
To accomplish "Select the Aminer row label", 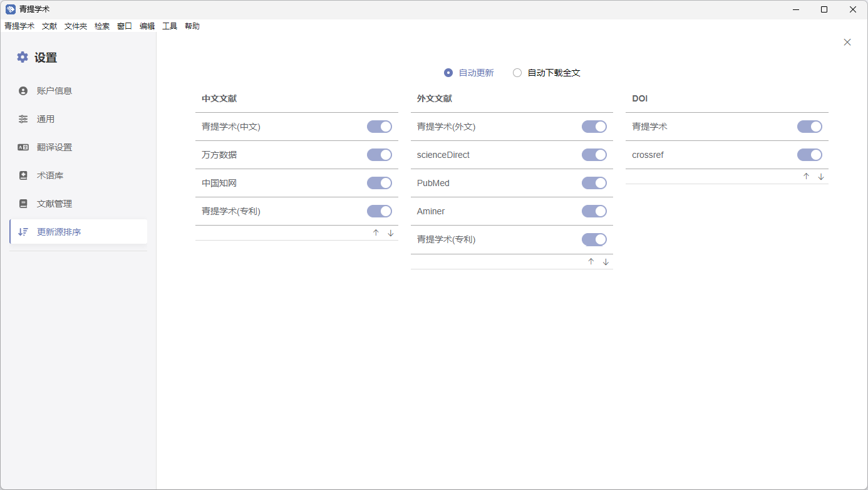I will (x=431, y=211).
